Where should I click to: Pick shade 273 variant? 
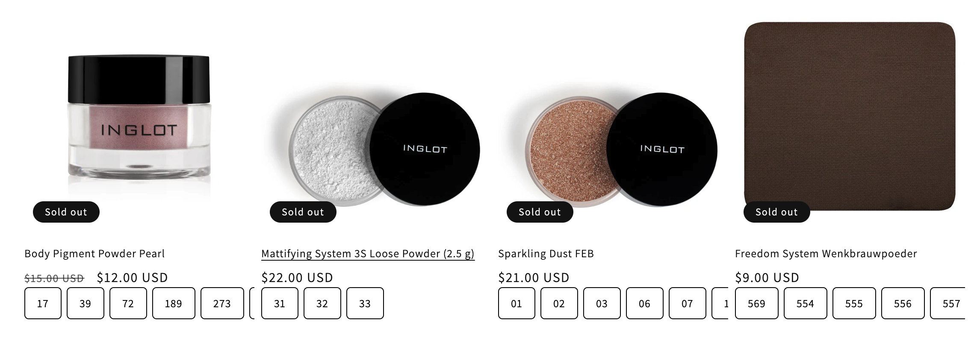click(x=222, y=303)
